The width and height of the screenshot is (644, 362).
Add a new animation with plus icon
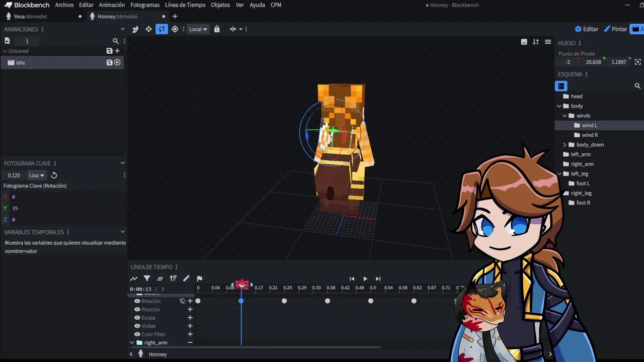point(117,51)
